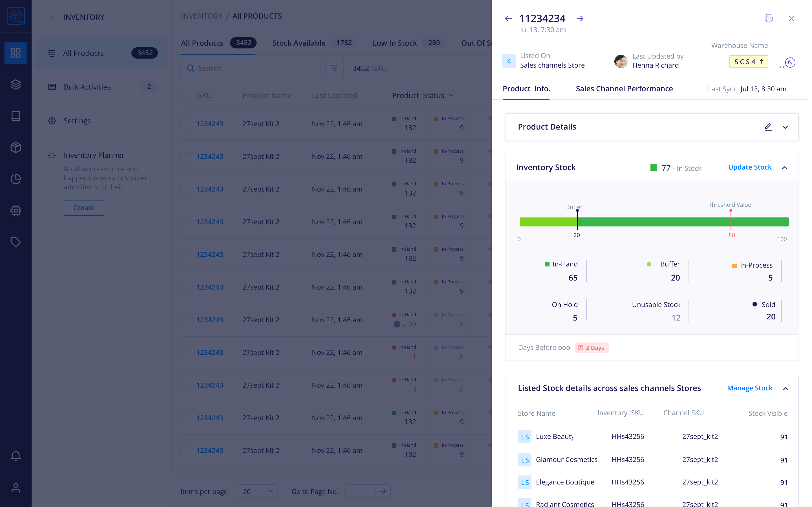Viewport: 812px width, 507px height.
Task: Expand the Product Details section
Action: click(785, 127)
